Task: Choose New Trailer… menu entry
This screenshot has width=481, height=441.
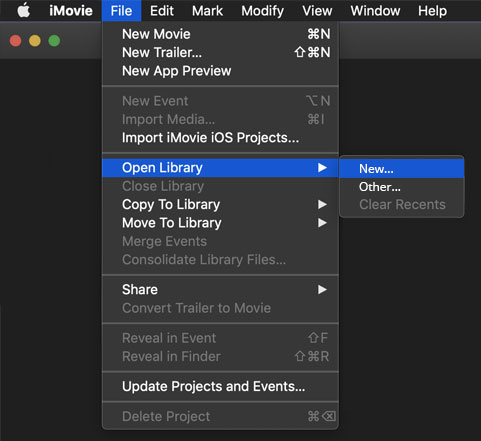Action: click(220, 52)
